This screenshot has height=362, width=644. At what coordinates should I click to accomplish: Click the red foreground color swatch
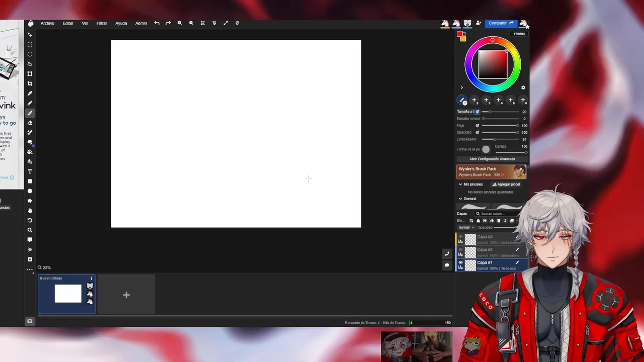click(459, 34)
